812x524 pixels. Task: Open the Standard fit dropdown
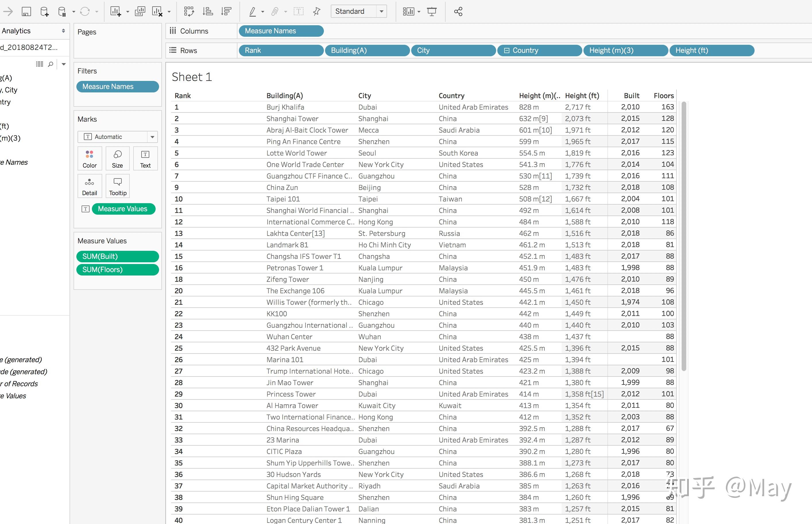pos(382,11)
